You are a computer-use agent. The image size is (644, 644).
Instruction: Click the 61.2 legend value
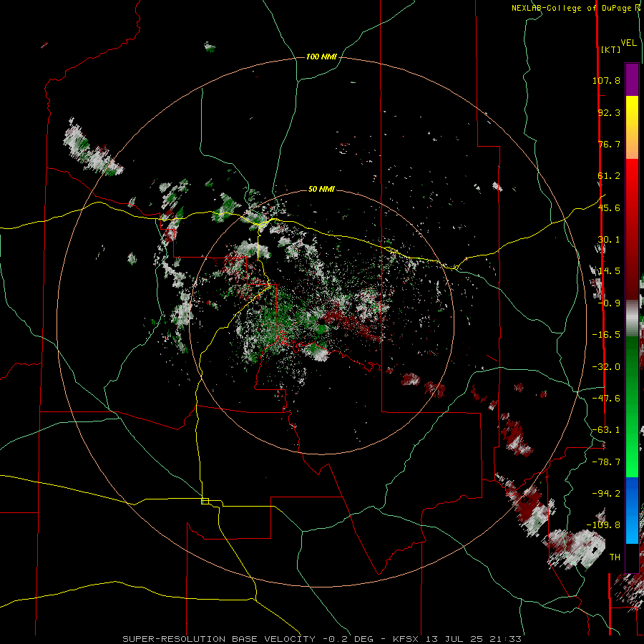(x=609, y=176)
